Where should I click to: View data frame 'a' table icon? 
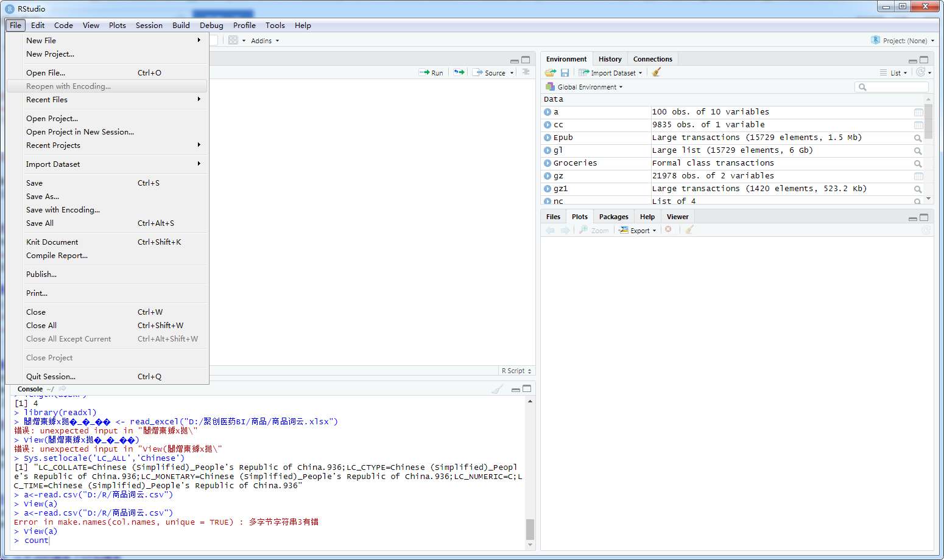[918, 112]
